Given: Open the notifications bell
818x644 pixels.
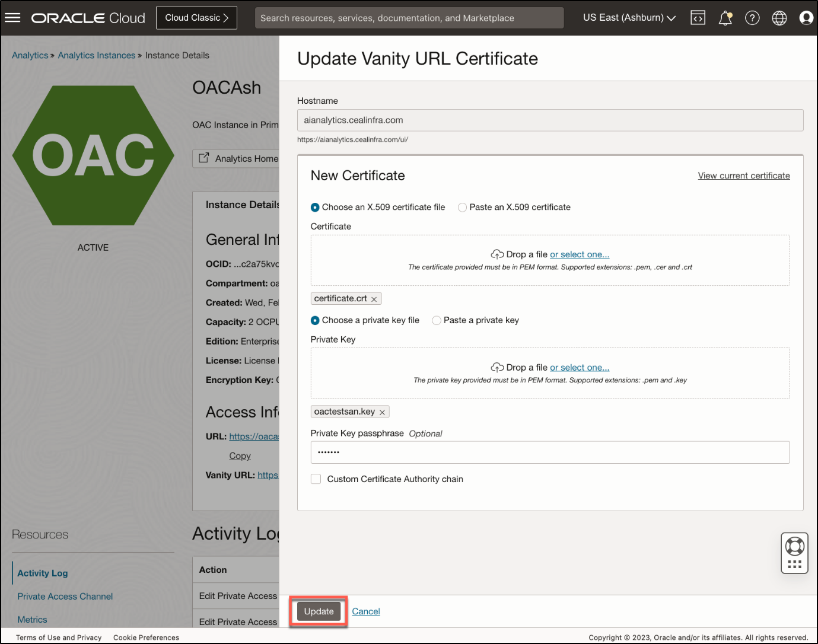Looking at the screenshot, I should [725, 18].
